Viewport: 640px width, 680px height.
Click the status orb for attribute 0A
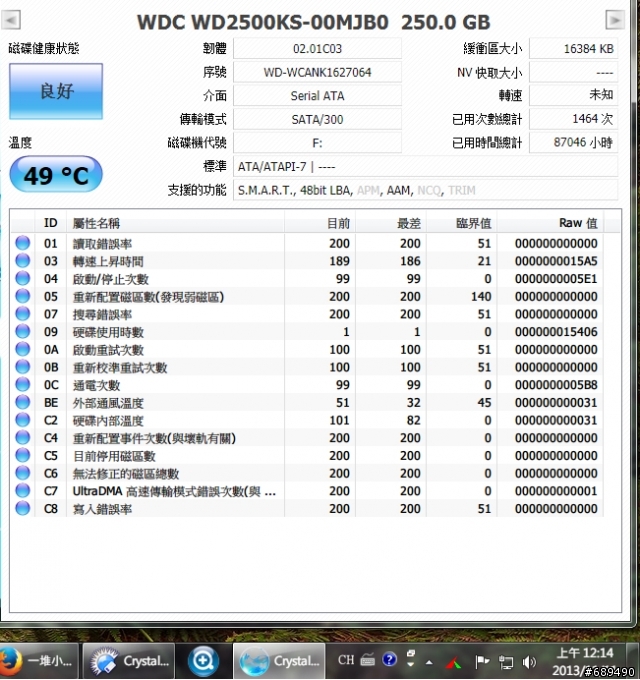click(x=23, y=349)
